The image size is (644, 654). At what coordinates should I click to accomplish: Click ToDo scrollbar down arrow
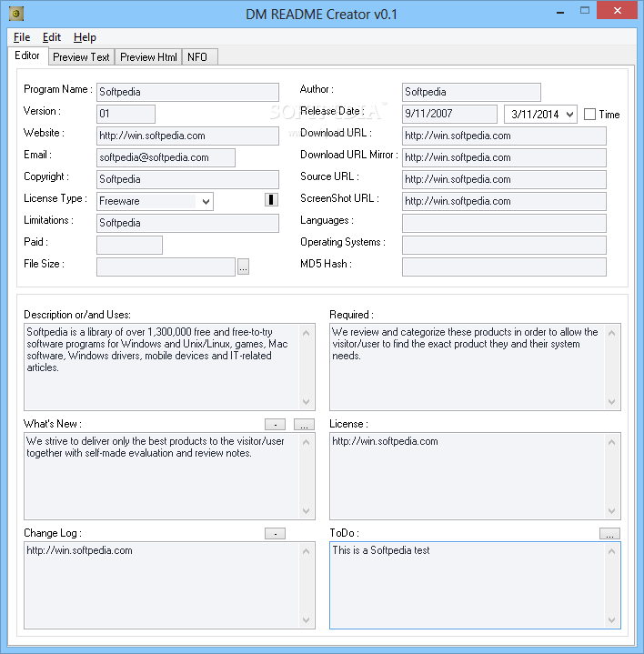pos(612,620)
